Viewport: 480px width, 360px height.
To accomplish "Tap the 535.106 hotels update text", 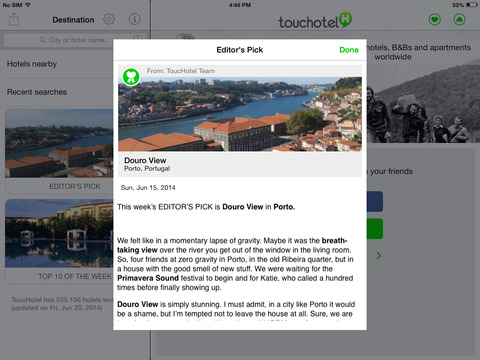I will click(x=62, y=304).
